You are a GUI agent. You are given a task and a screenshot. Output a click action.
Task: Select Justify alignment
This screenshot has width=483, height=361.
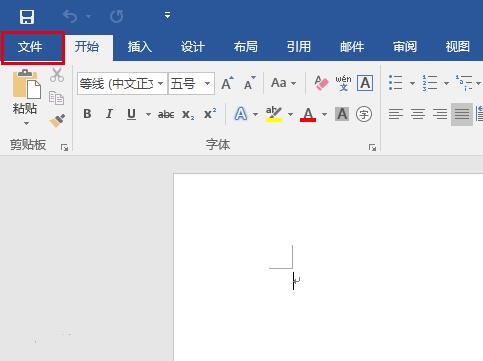(462, 114)
